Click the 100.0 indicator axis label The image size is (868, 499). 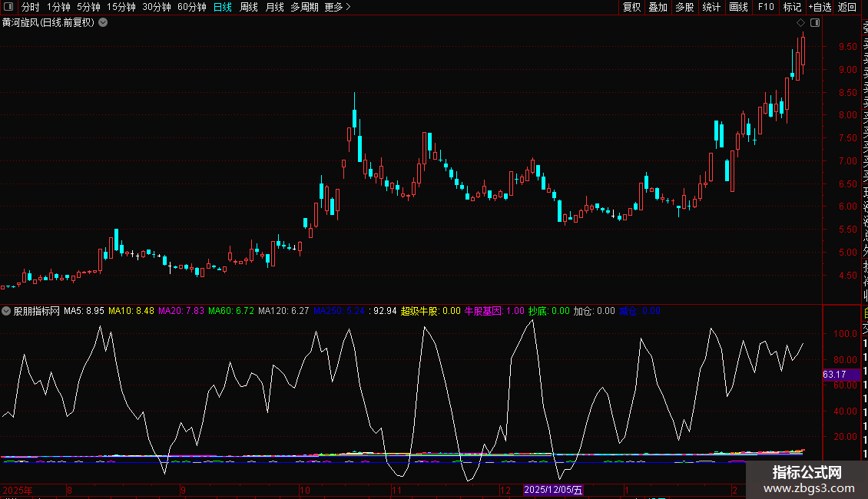click(x=845, y=334)
